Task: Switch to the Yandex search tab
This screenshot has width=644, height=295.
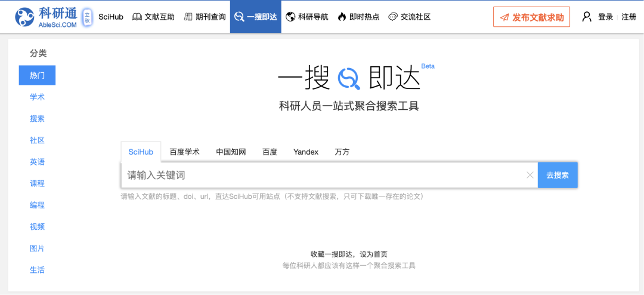Action: click(x=306, y=152)
